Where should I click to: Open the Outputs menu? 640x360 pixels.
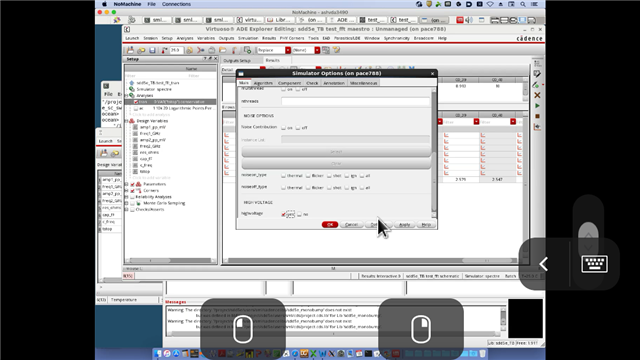(226, 38)
